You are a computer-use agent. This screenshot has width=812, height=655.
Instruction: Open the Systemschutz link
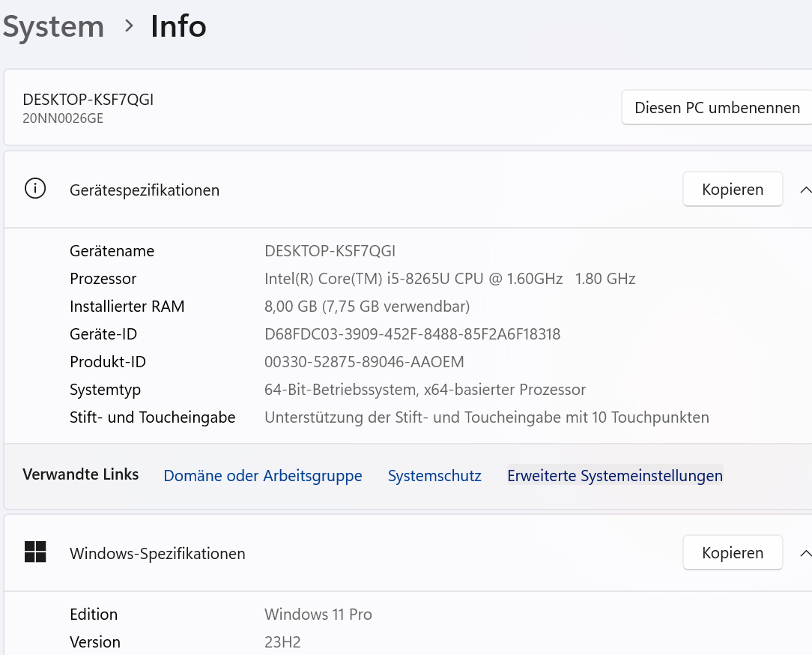tap(434, 475)
